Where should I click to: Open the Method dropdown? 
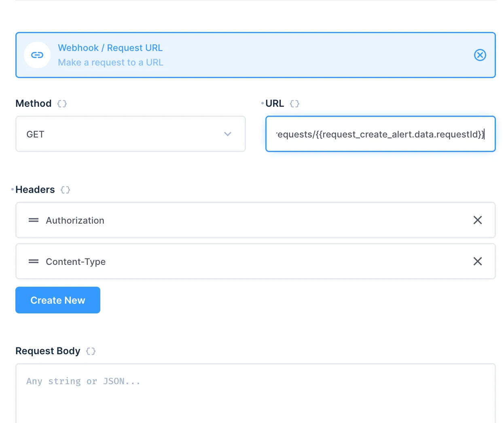(130, 134)
